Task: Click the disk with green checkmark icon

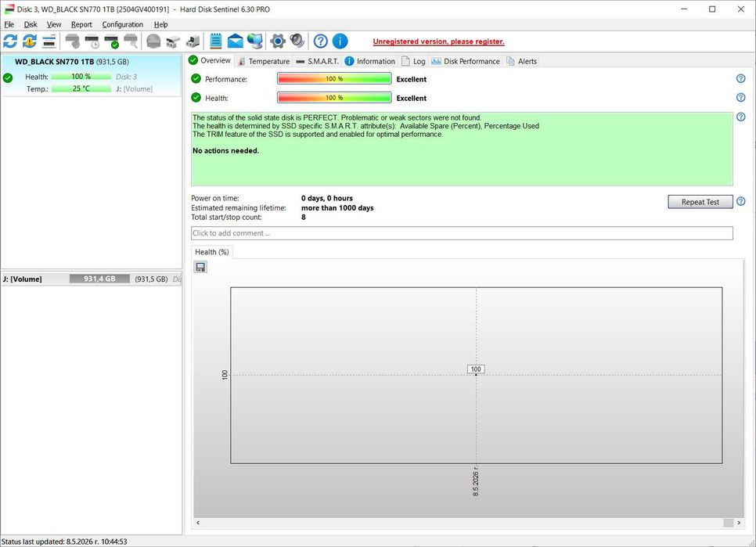Action: 111,41
